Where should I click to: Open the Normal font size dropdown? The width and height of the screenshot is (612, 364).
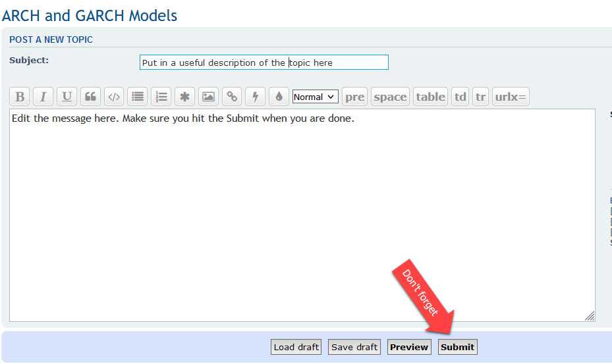[x=315, y=97]
